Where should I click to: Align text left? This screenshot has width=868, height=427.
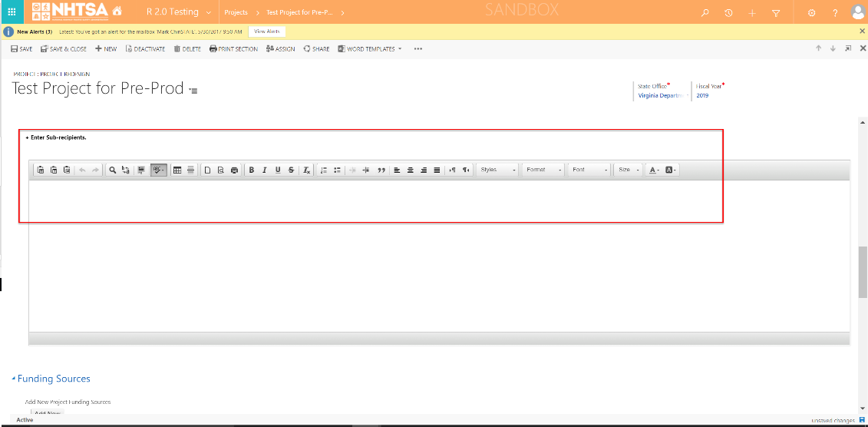pos(397,170)
